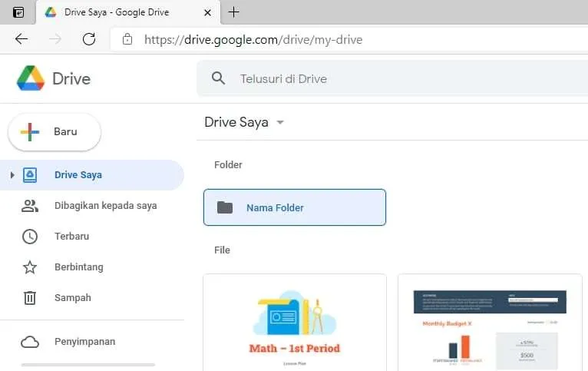Expand the Drive Saya tree arrow

(x=12, y=175)
